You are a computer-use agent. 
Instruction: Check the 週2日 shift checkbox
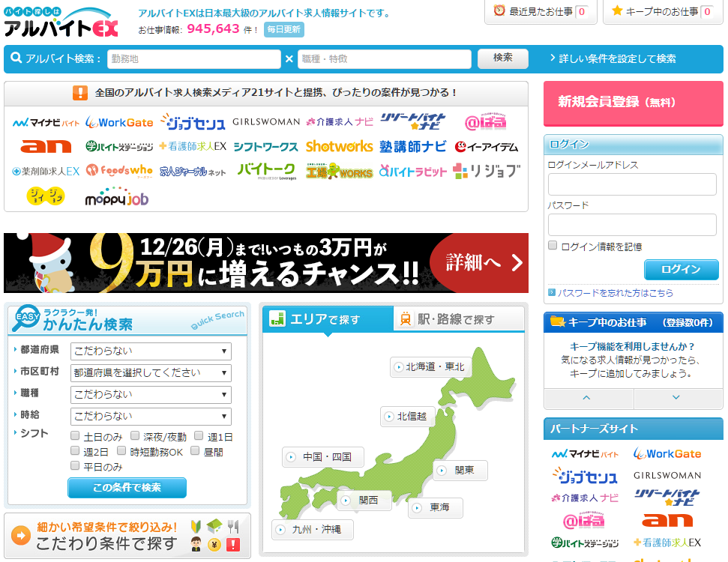tap(75, 450)
